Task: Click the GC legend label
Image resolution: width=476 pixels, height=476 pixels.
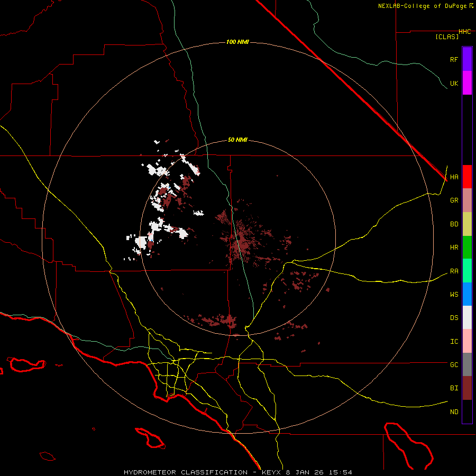Action: click(454, 365)
